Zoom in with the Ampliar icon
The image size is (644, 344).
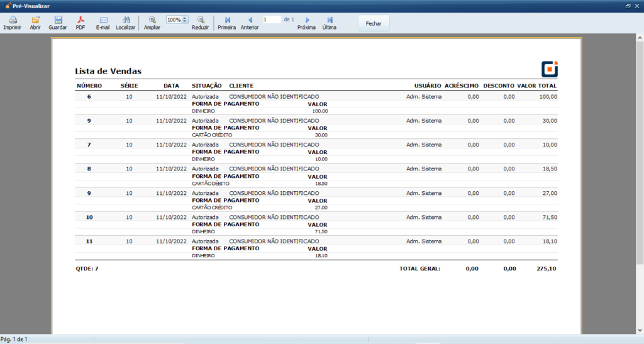(152, 19)
